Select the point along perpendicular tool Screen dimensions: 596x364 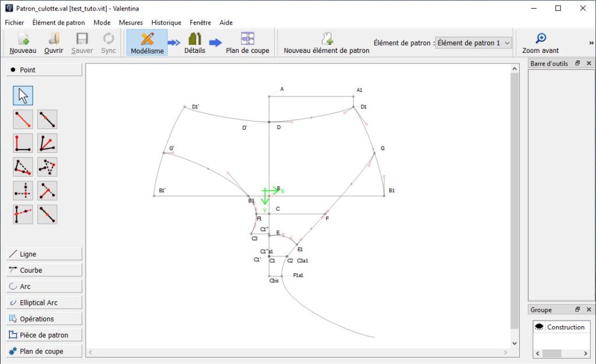23,143
